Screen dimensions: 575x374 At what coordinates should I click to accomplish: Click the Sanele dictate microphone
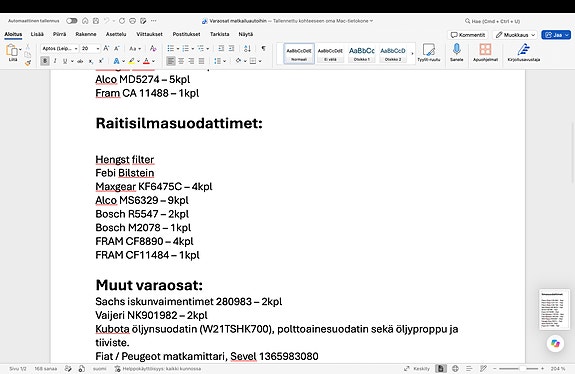pos(457,53)
